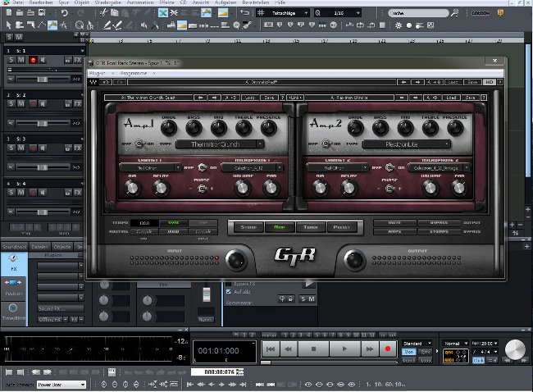Adjust the GTR input level knob
Screen dimensions: 533x392
pos(237,260)
